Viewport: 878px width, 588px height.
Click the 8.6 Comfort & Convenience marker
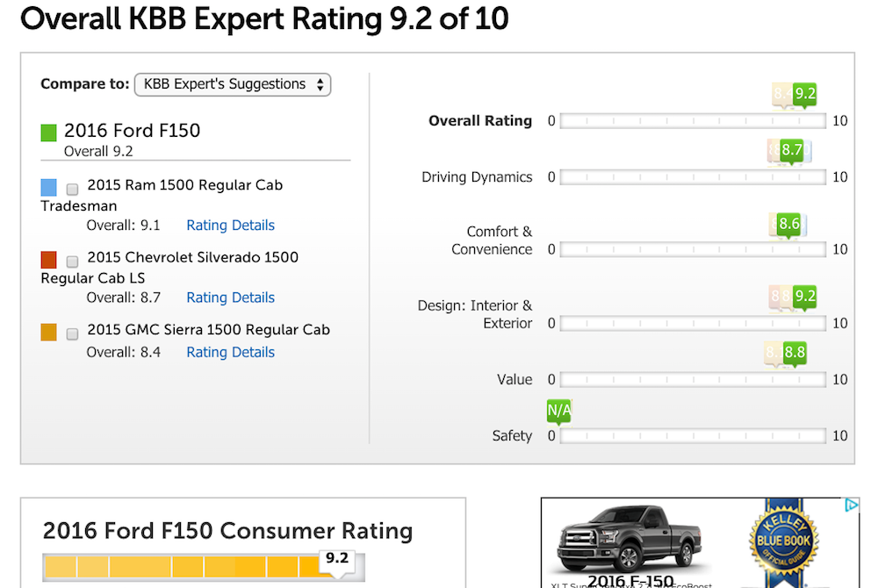789,225
